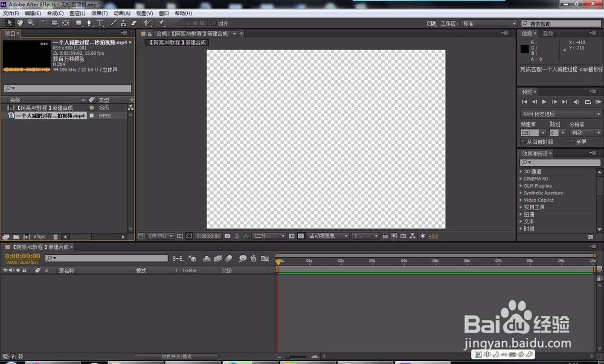The width and height of the screenshot is (604, 364).
Task: Enable the 全屏 full screen checkbox
Action: (571, 142)
